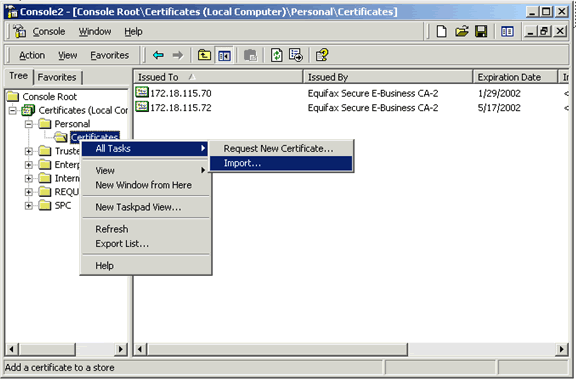This screenshot has width=576, height=380.
Task: Click the 5/17/2002 expiration date cell
Action: tap(499, 108)
